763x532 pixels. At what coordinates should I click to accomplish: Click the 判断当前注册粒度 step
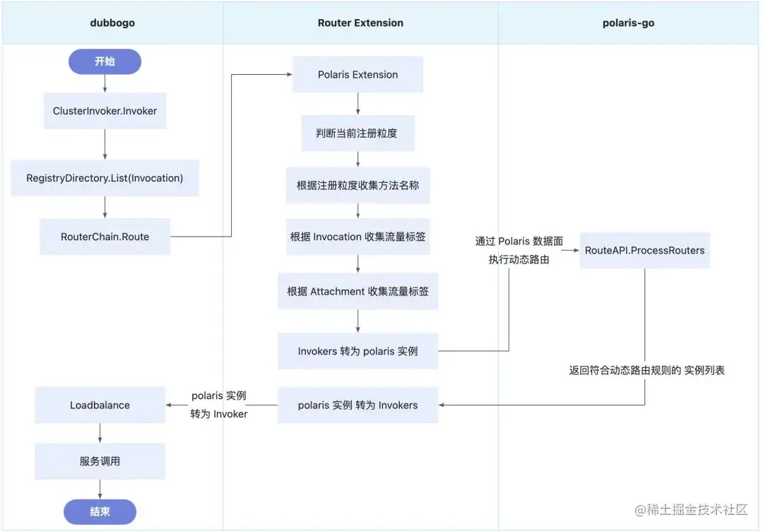pyautogui.click(x=357, y=134)
